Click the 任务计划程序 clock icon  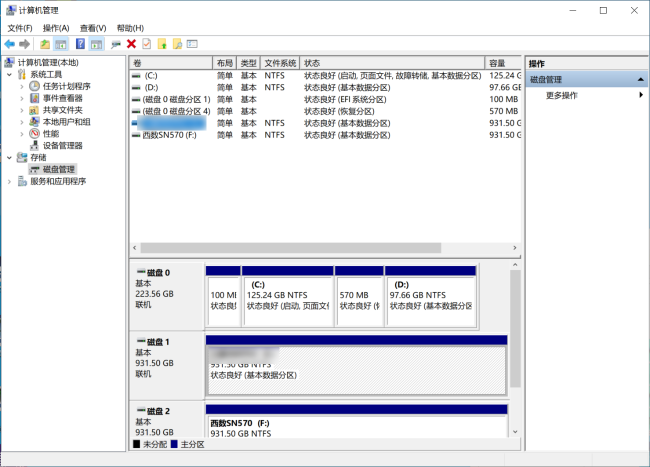(34, 86)
